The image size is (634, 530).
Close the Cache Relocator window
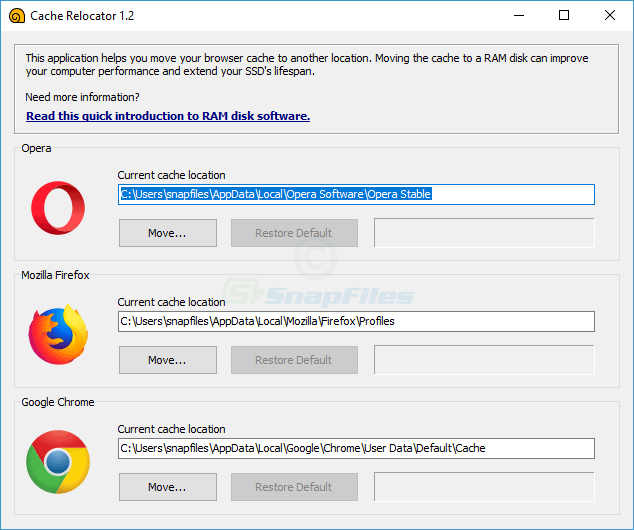point(610,15)
